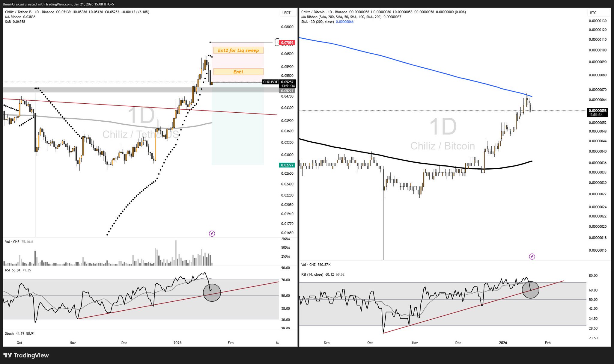This screenshot has height=364, width=614.
Task: Click the purple lightning icon on right chart
Action: coord(532,256)
